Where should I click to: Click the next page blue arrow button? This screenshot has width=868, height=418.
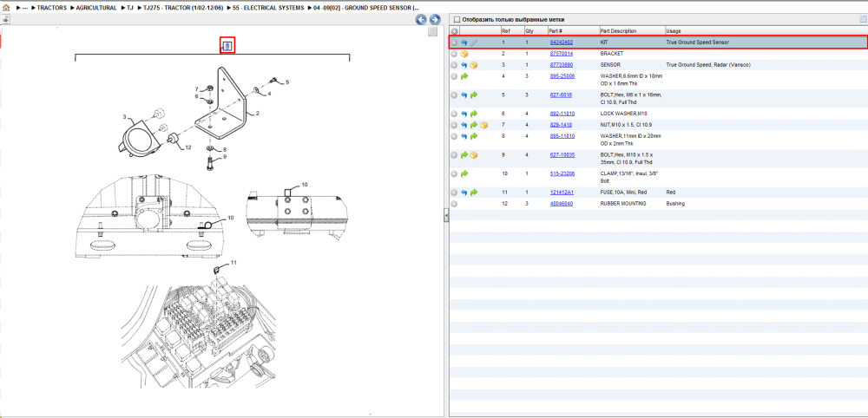[x=435, y=20]
